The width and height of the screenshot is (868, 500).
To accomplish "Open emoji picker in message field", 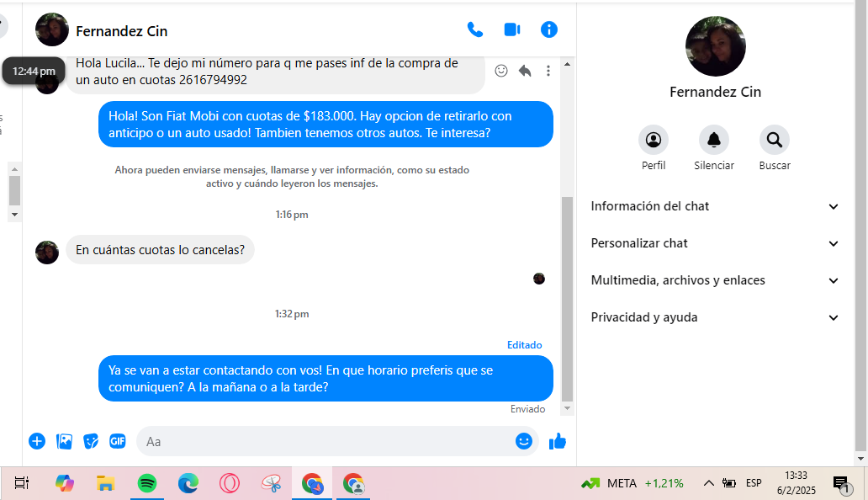I will pyautogui.click(x=524, y=441).
